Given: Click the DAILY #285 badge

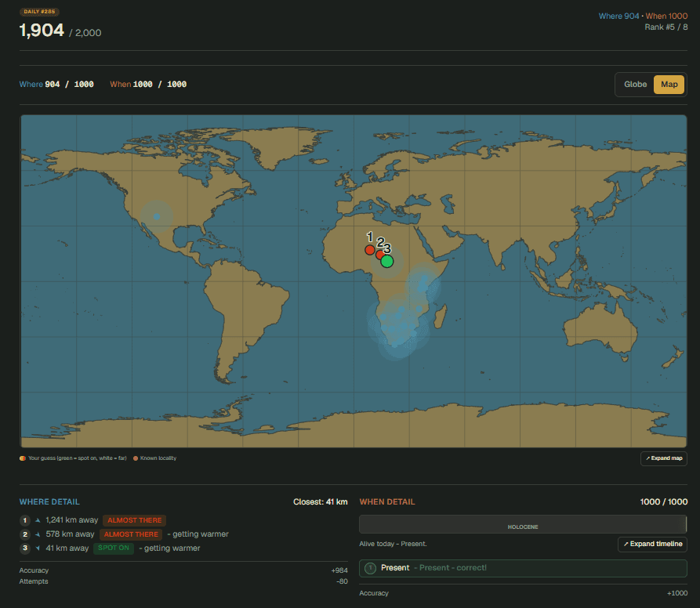Looking at the screenshot, I should pyautogui.click(x=39, y=12).
